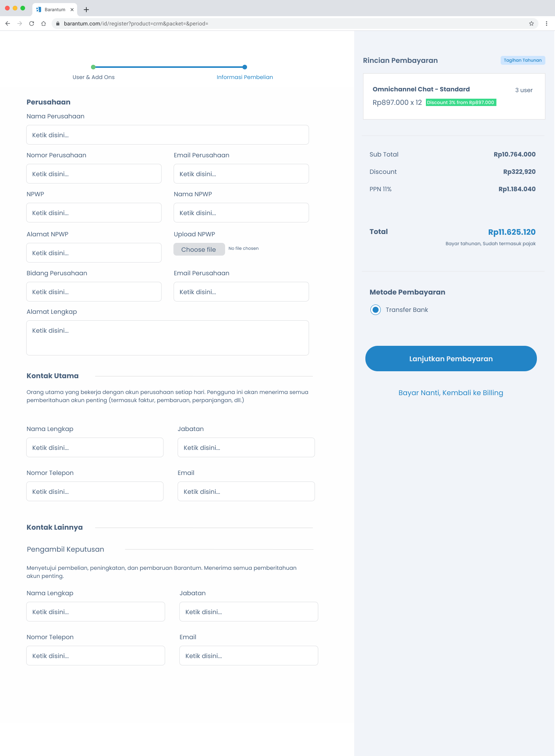Click the PPN 11% value Rp1.184.040
555x756 pixels.
(517, 189)
